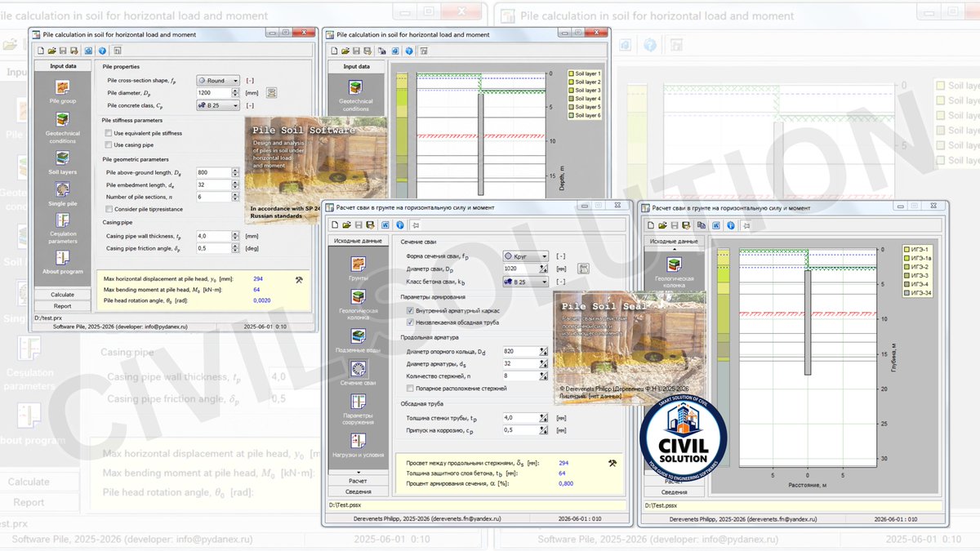Click Number of pile sections spinner
980x551 pixels.
(x=236, y=197)
